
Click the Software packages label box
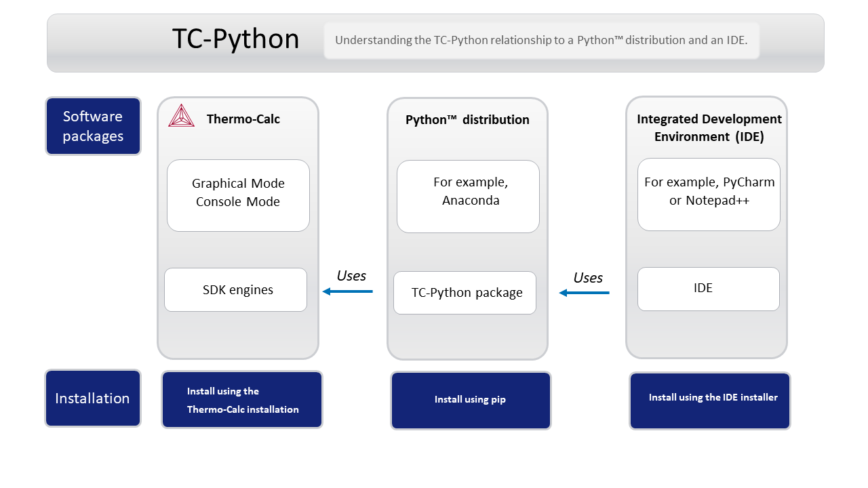93,126
